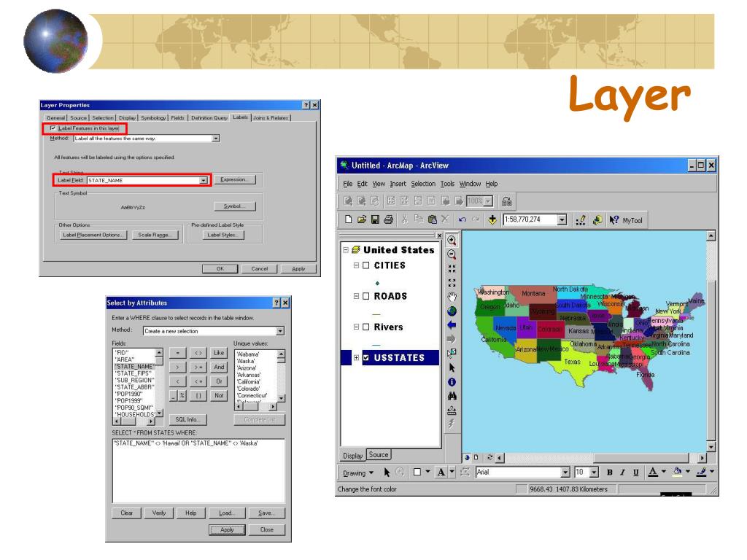Select the New Text A tool
This screenshot has width=747, height=560.
(x=441, y=472)
